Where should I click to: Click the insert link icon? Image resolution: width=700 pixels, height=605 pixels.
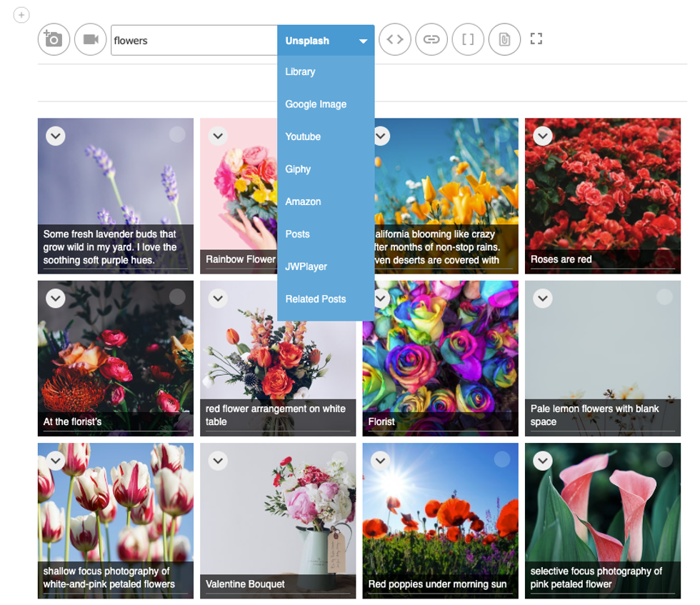[x=431, y=40]
